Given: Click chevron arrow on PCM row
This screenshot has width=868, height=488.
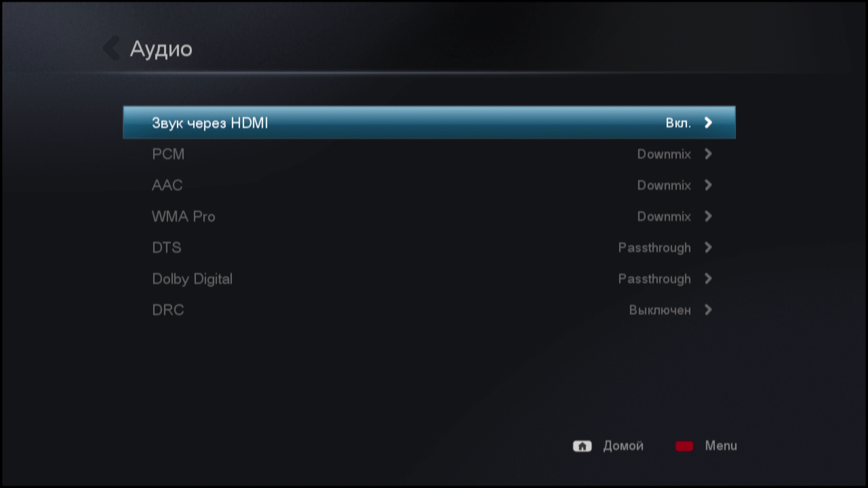Looking at the screenshot, I should pos(708,154).
